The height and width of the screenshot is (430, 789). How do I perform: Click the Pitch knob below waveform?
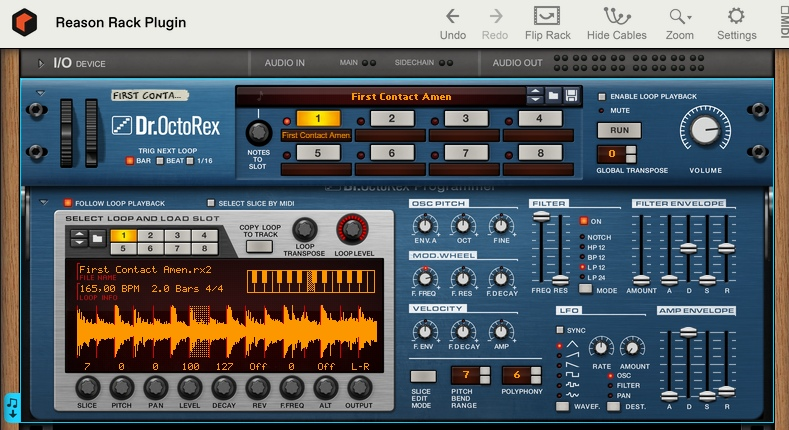pyautogui.click(x=121, y=388)
